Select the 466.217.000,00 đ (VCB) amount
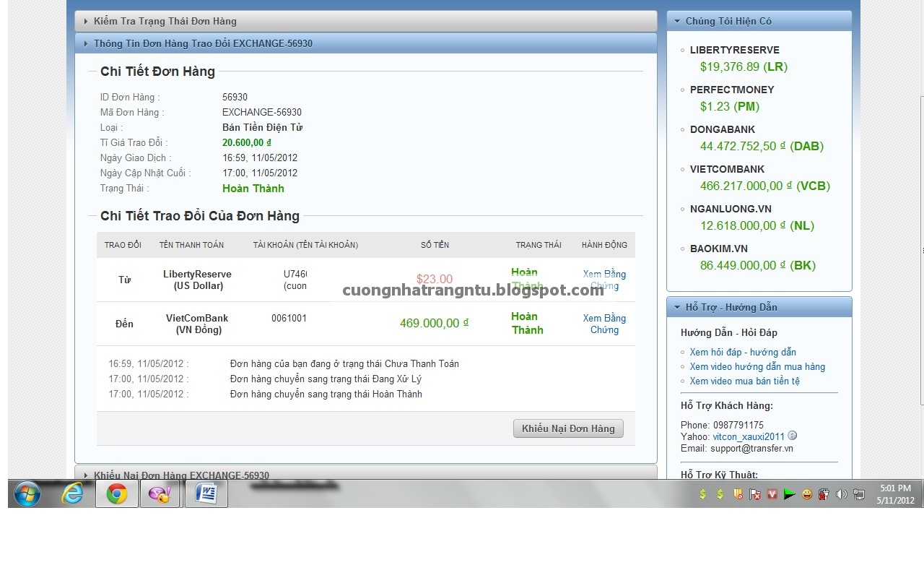The width and height of the screenshot is (924, 578). point(765,186)
